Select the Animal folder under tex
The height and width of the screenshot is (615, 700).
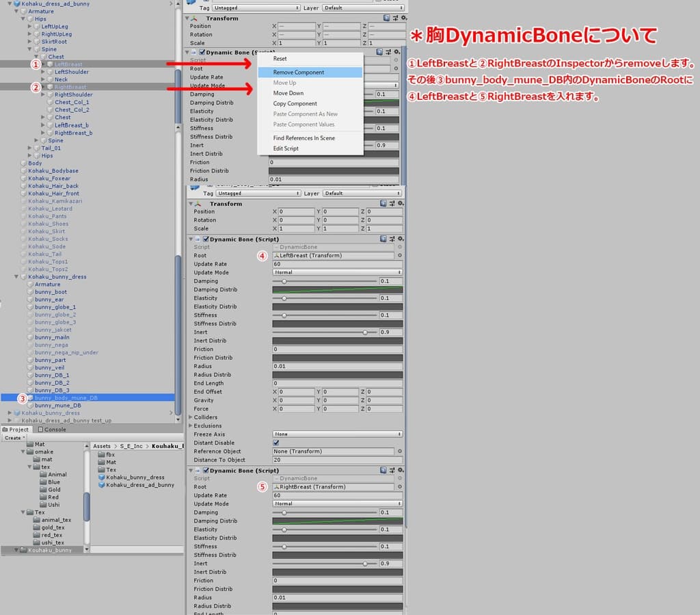(53, 474)
